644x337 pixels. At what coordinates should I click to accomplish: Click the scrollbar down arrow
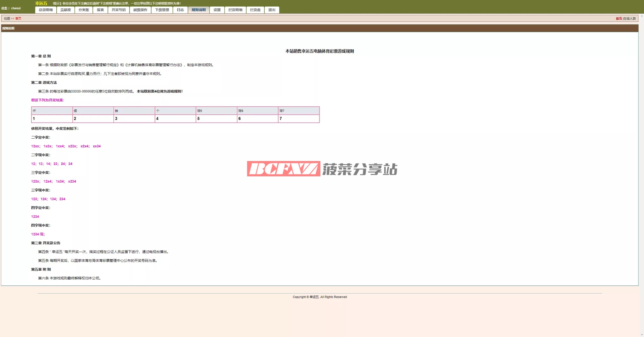[x=642, y=335]
